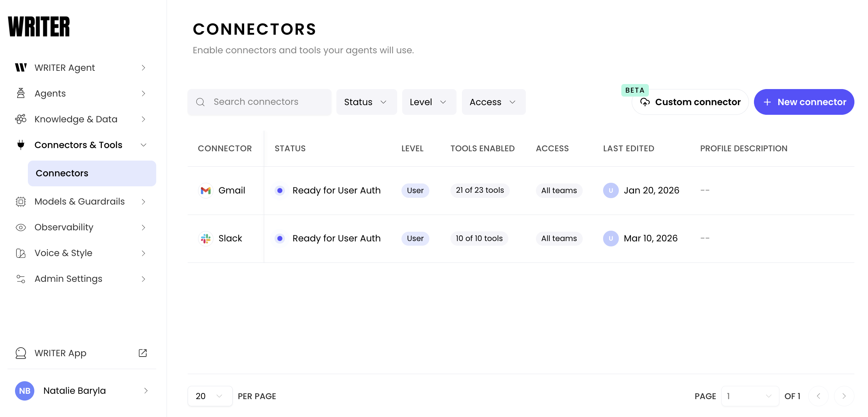This screenshot has width=868, height=417.
Task: Click the NB user avatar
Action: [x=25, y=391]
